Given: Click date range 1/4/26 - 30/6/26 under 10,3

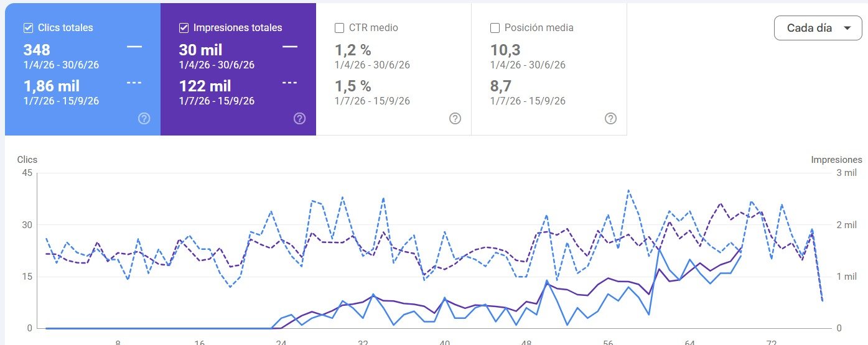Looking at the screenshot, I should [x=528, y=65].
